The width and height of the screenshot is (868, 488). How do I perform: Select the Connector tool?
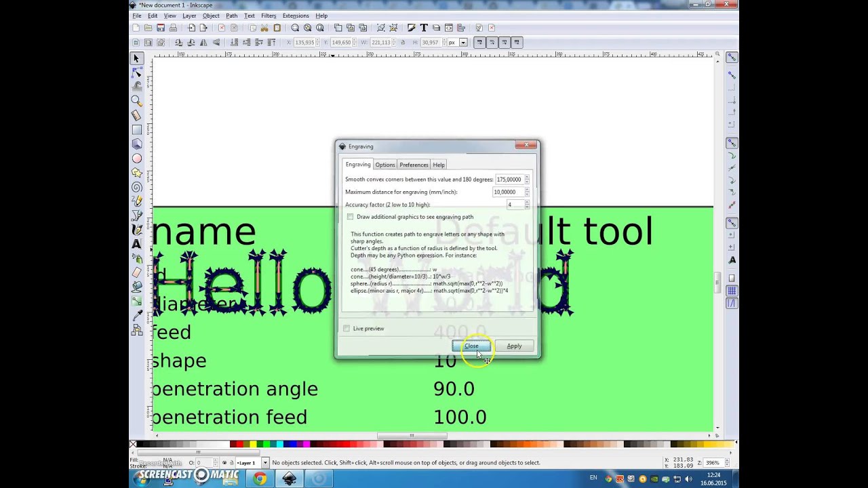click(136, 330)
